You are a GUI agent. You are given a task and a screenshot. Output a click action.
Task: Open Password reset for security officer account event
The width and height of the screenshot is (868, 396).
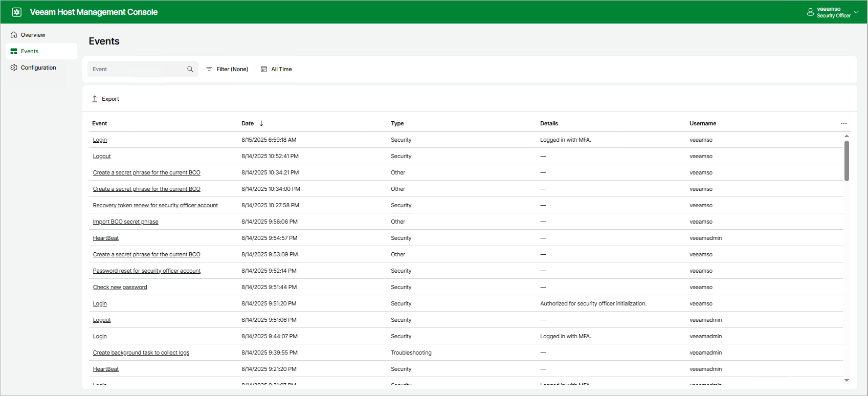(x=147, y=271)
